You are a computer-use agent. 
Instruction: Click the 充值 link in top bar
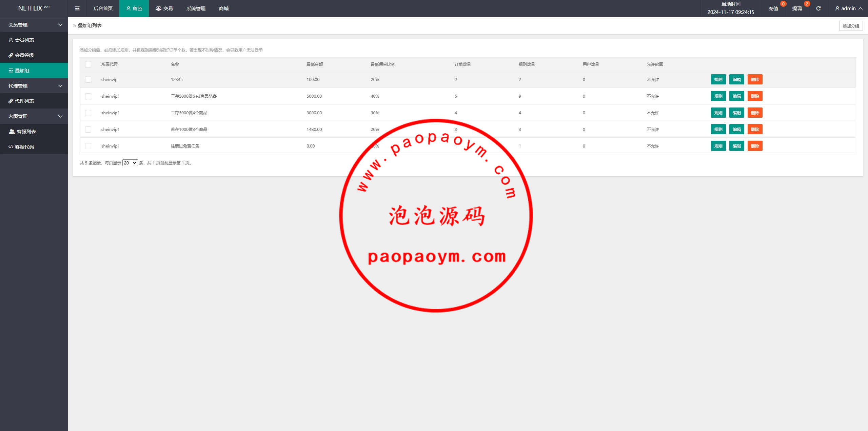[773, 8]
